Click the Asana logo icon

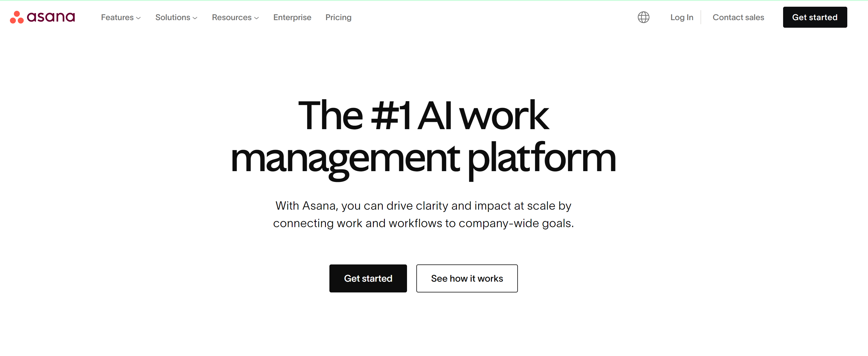pos(16,17)
